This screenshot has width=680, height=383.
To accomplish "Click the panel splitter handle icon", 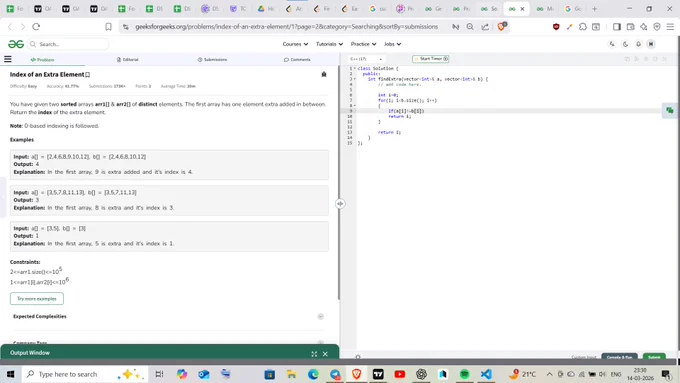I will click(x=340, y=203).
